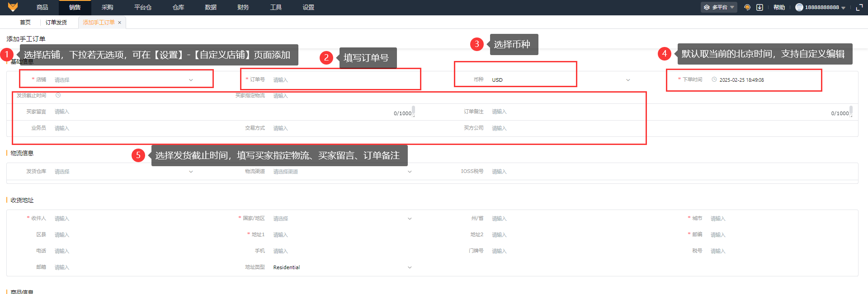This screenshot has height=294, width=868.
Task: Open the customer service headset icon
Action: pos(747,7)
